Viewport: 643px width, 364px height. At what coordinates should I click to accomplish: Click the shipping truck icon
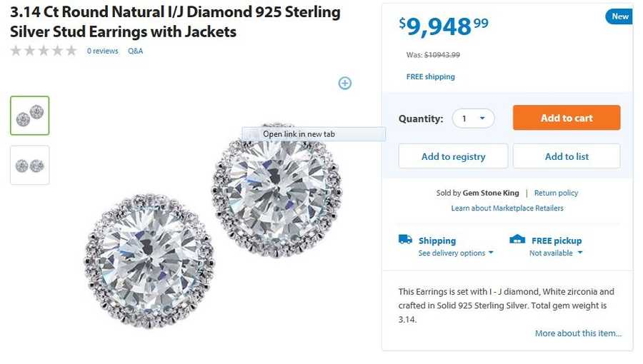405,240
